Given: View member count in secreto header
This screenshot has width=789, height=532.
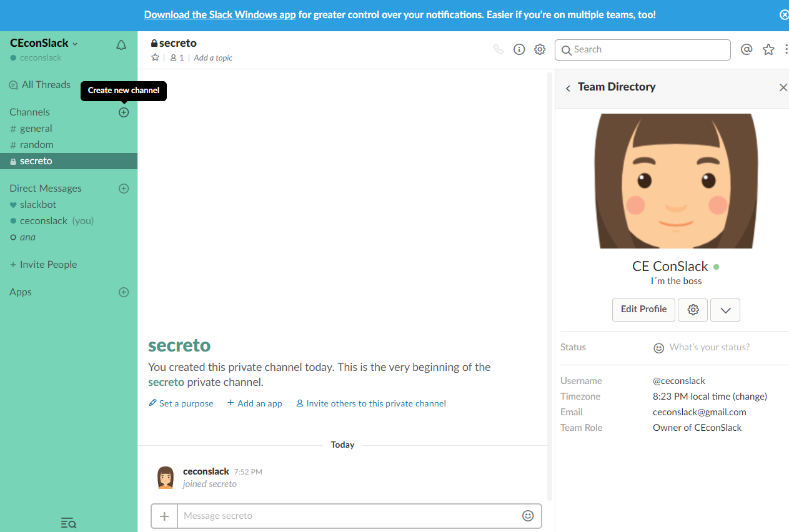Looking at the screenshot, I should point(177,57).
